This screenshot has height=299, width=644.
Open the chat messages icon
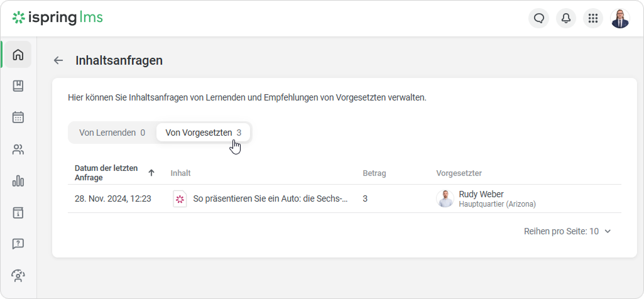tap(538, 18)
